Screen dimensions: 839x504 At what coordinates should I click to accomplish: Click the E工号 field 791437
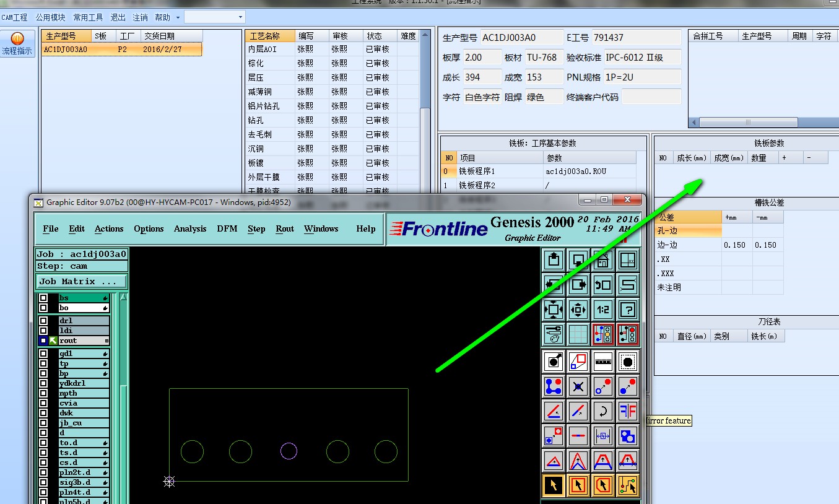pos(637,38)
